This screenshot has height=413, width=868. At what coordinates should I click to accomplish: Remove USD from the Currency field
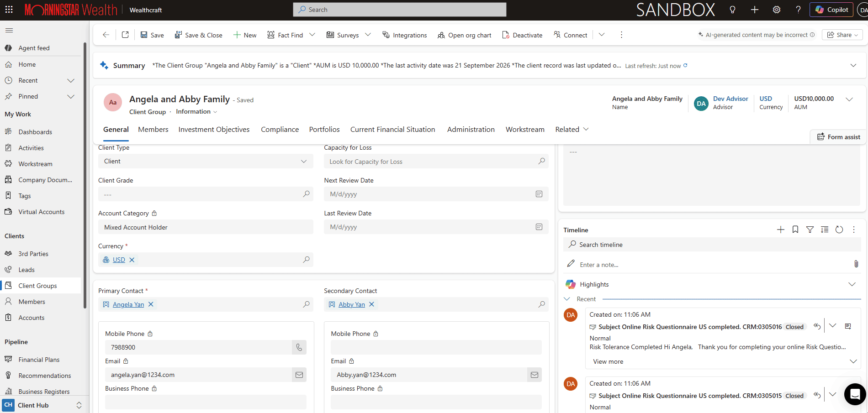pos(132,260)
